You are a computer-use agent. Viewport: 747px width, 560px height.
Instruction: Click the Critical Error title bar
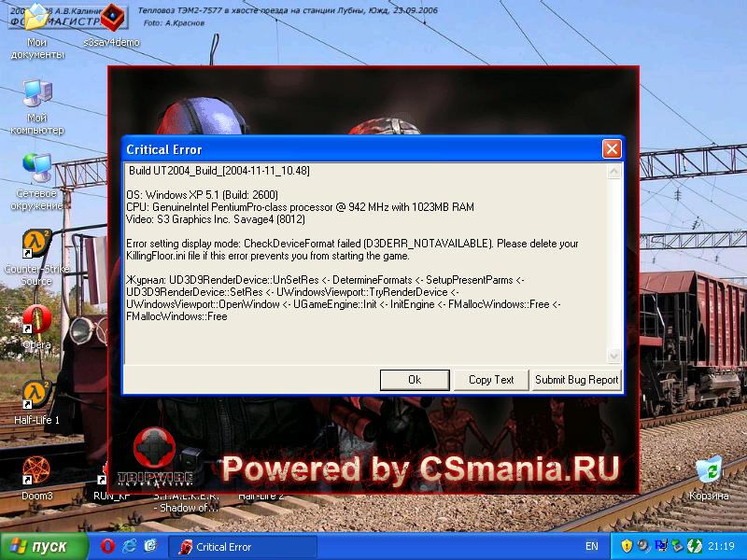pos(362,149)
